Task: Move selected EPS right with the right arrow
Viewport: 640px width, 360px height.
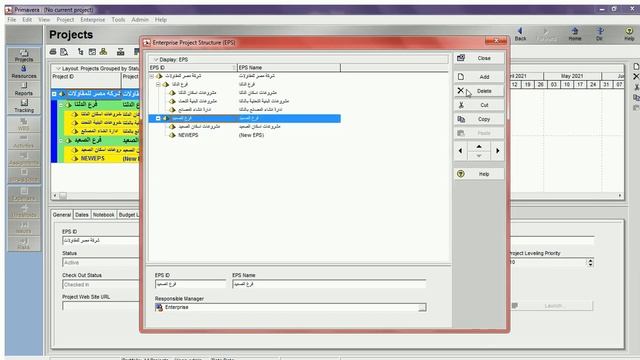Action: [x=498, y=151]
